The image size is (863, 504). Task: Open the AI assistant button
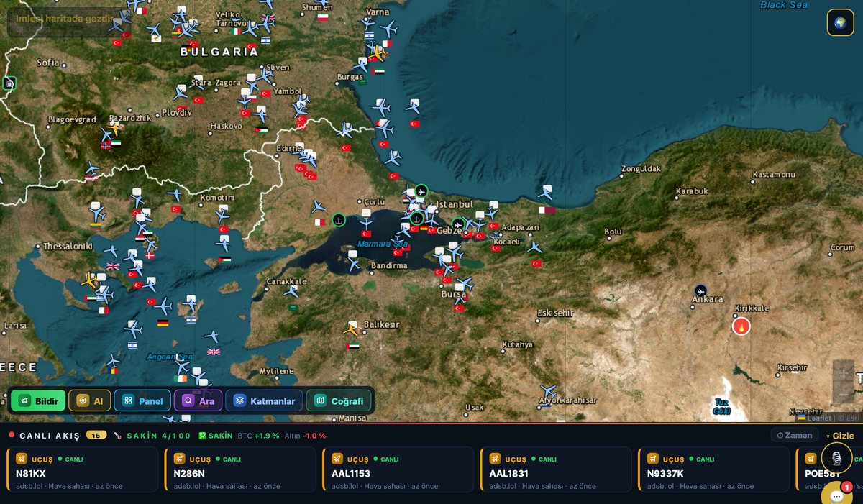pyautogui.click(x=90, y=400)
